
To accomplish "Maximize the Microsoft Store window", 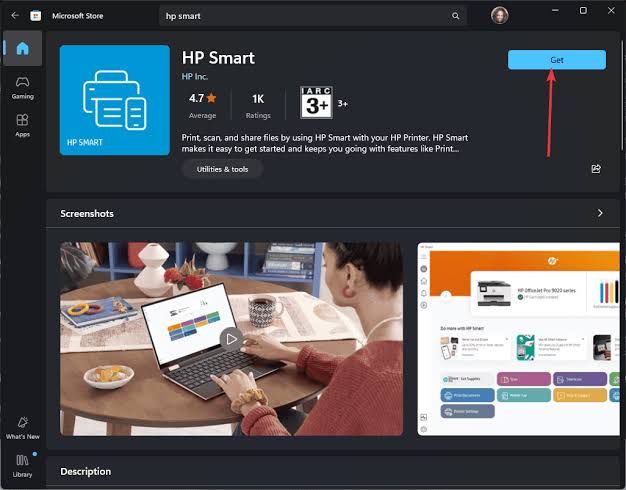I will coord(583,11).
